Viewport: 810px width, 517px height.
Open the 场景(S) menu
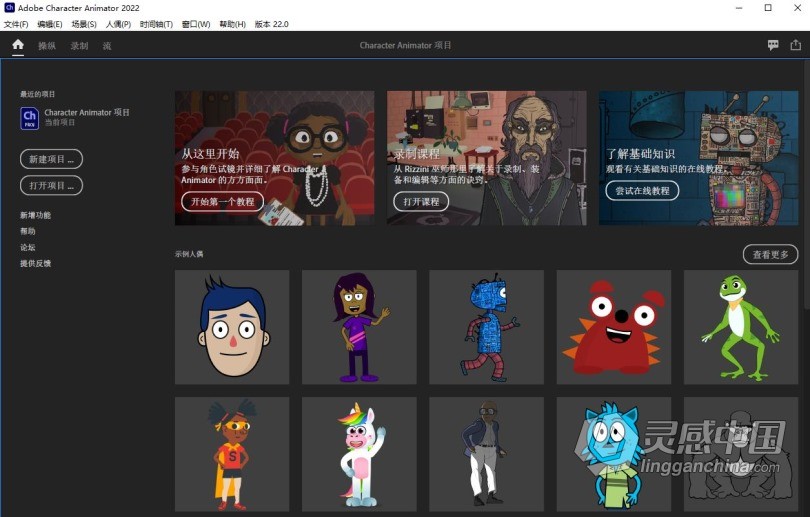84,24
